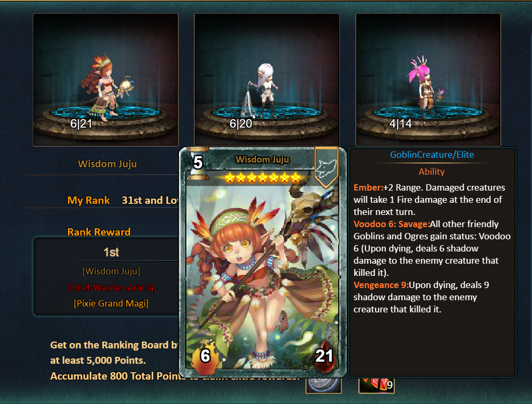
Task: Click the GobilnCreature/Elite type label
Action: pyautogui.click(x=432, y=155)
